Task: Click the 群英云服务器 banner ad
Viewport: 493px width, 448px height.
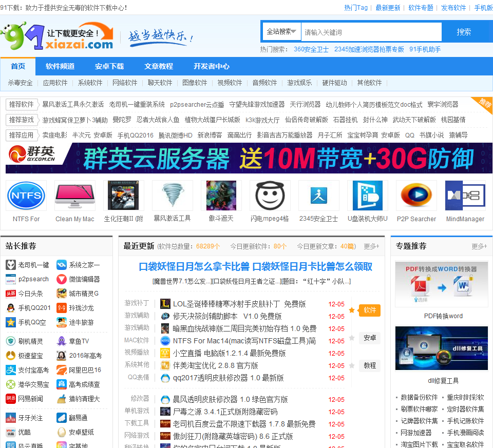Action: tap(249, 158)
